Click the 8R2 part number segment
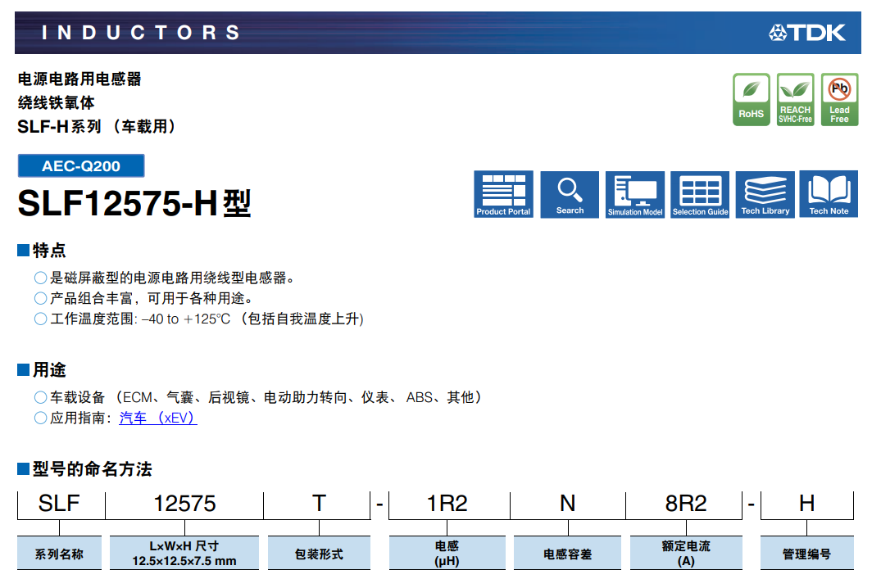 685,503
